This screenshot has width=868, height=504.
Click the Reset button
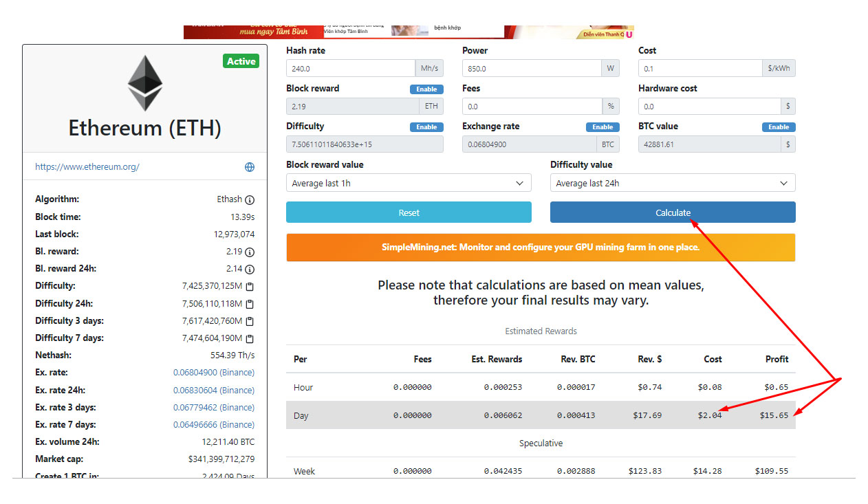click(409, 212)
